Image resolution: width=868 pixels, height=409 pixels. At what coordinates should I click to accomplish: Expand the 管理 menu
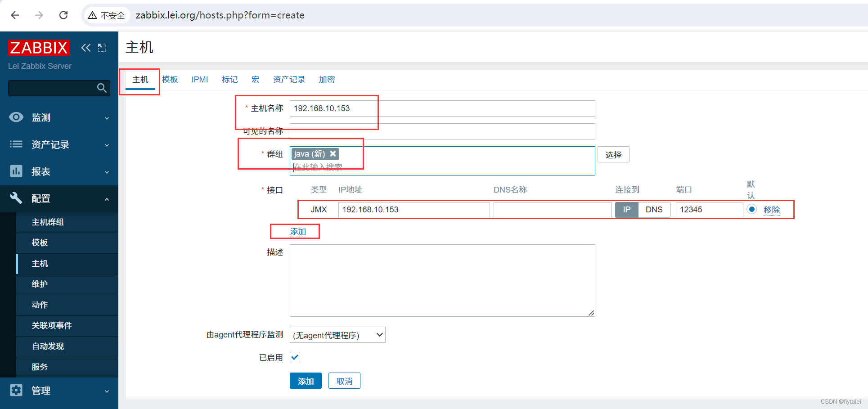[107, 391]
